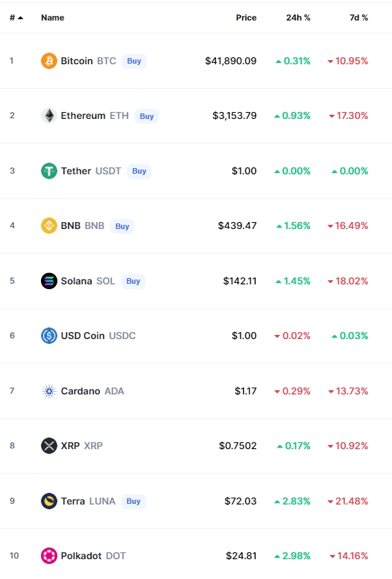
Task: Sort by the 7d % column header
Action: (x=359, y=18)
